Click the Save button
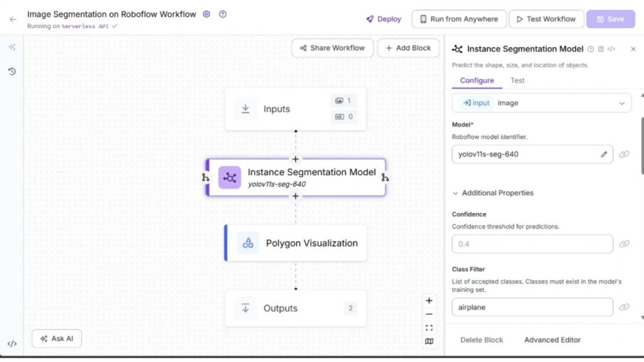Screen dimensions: 644x362 coord(610,19)
